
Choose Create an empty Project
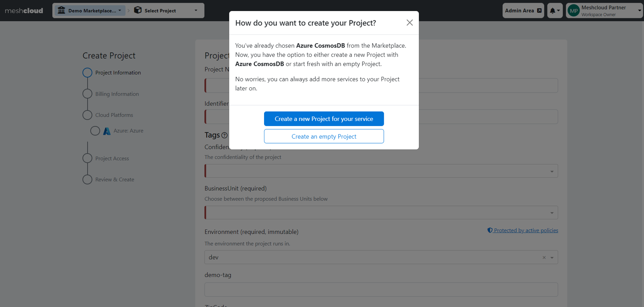click(x=324, y=136)
